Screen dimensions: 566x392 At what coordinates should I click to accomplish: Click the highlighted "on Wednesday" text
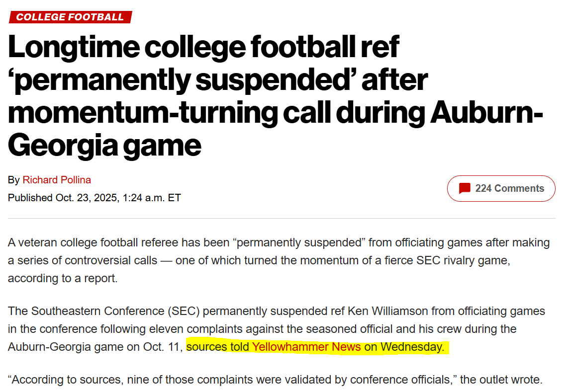403,347
